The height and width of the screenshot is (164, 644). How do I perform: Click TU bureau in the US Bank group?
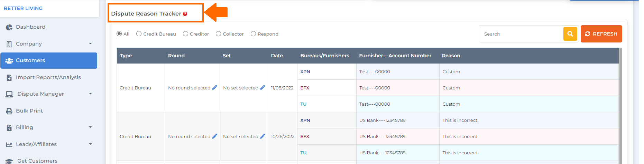pos(303,153)
